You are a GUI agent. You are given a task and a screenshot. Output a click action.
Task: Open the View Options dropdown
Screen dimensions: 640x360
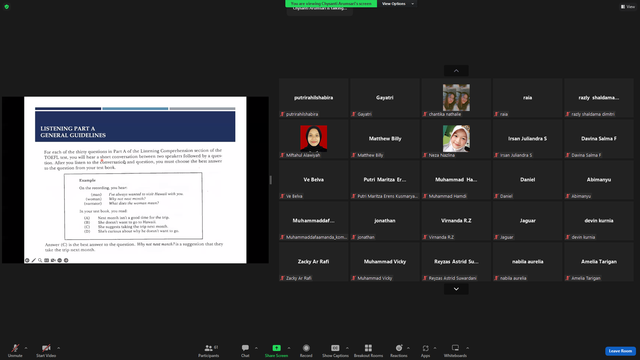(x=398, y=4)
